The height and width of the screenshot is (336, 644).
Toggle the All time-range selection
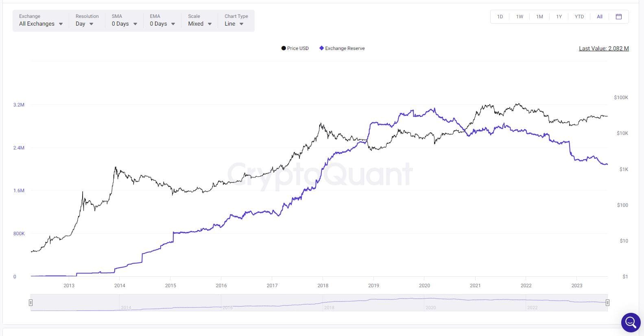click(599, 17)
